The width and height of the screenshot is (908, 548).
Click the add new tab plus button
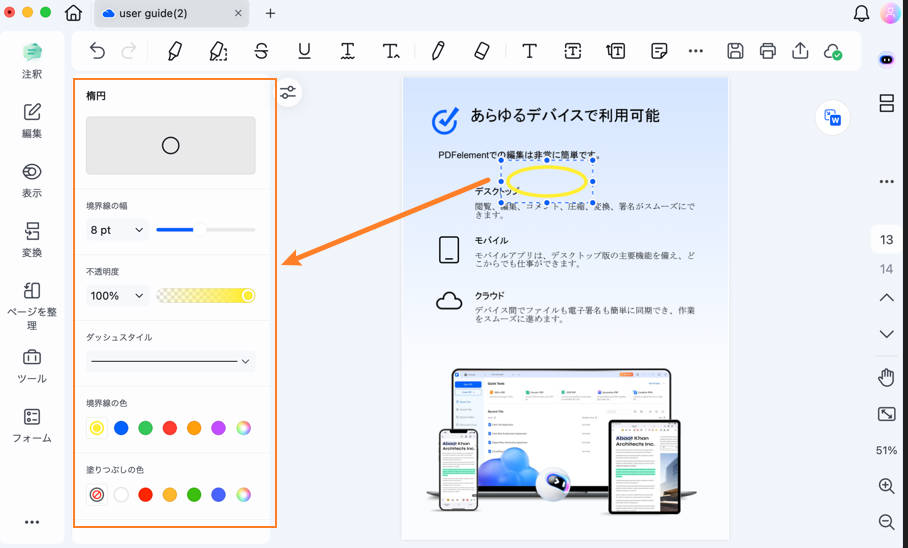(270, 14)
